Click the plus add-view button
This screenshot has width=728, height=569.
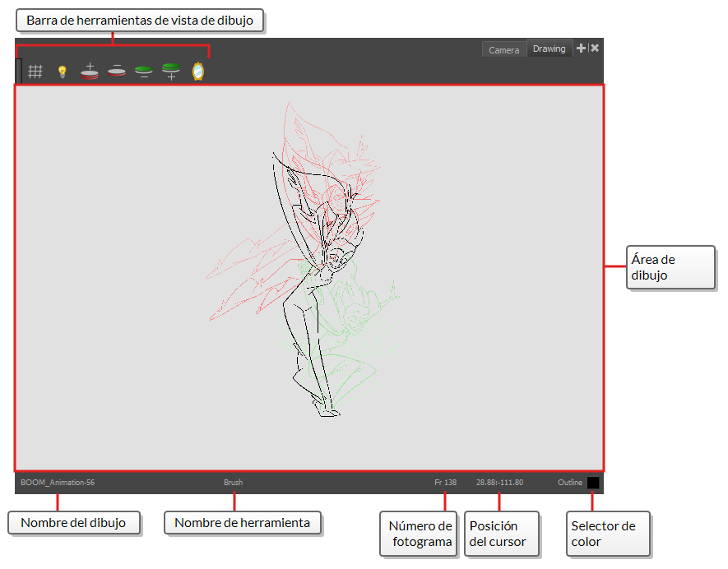[x=581, y=48]
